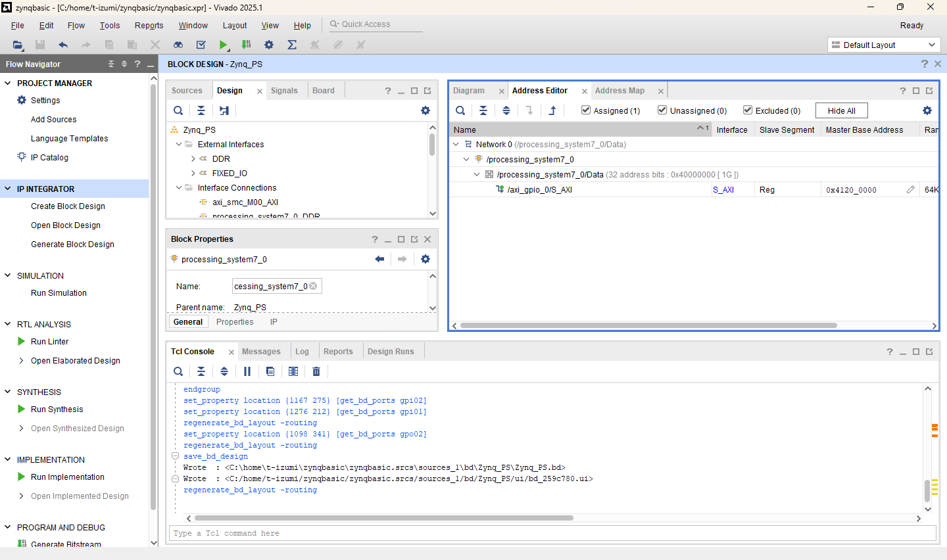The height and width of the screenshot is (560, 947).
Task: Clear the Tcl Console with trash icon
Action: point(316,371)
